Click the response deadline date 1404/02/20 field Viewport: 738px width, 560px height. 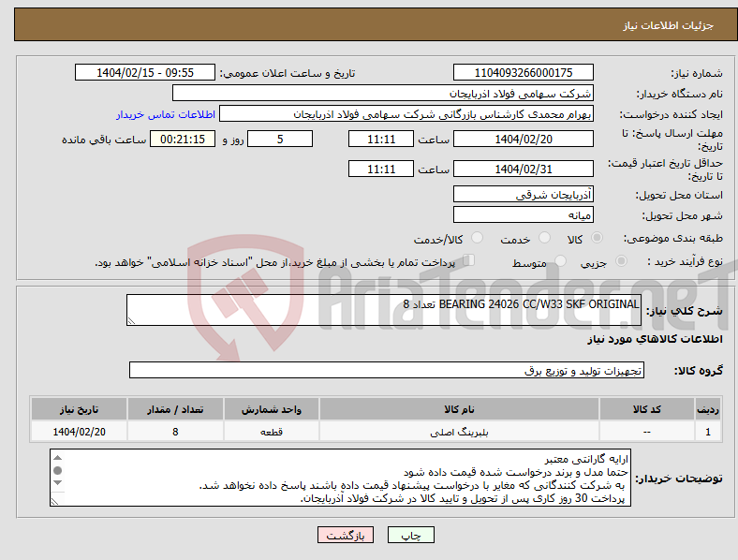[523, 139]
